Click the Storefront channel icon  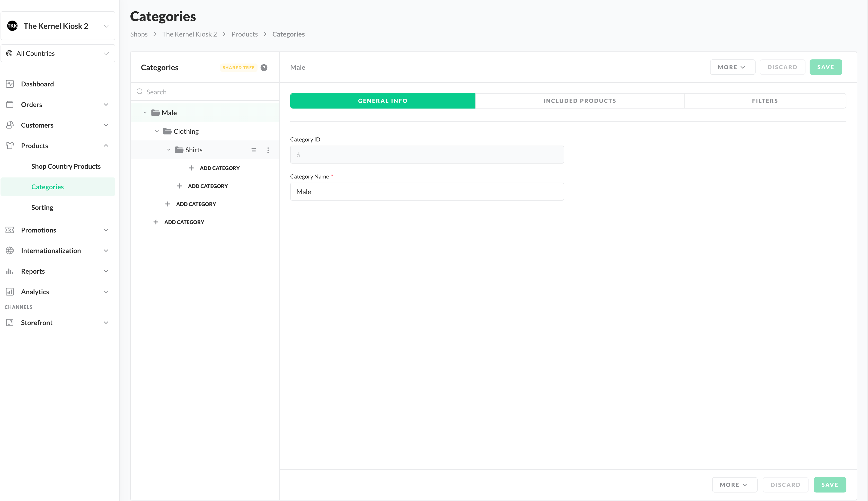click(10, 323)
